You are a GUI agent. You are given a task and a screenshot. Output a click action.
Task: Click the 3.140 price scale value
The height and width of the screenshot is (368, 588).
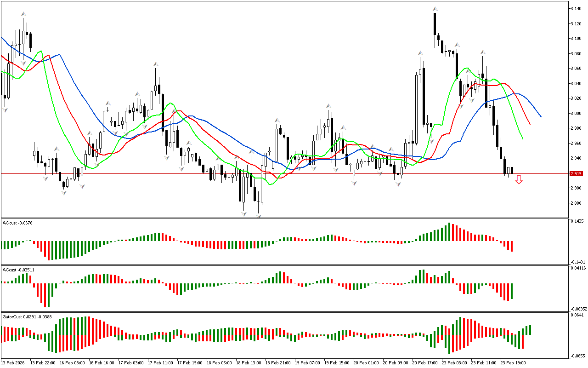pos(576,9)
